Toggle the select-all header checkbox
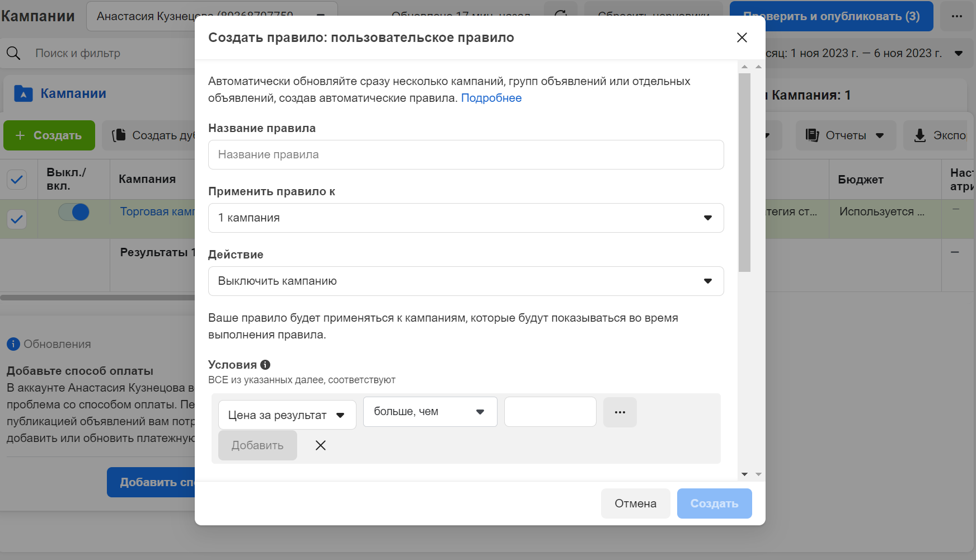 (x=17, y=180)
